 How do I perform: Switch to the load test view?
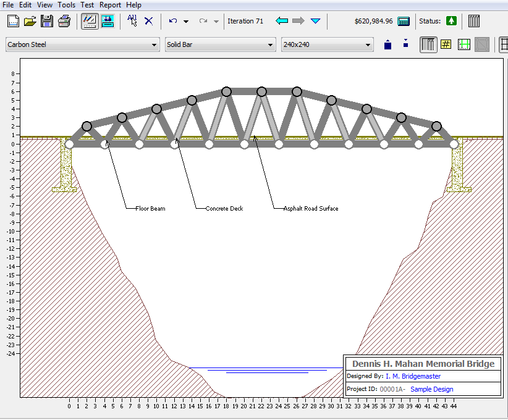tap(108, 20)
